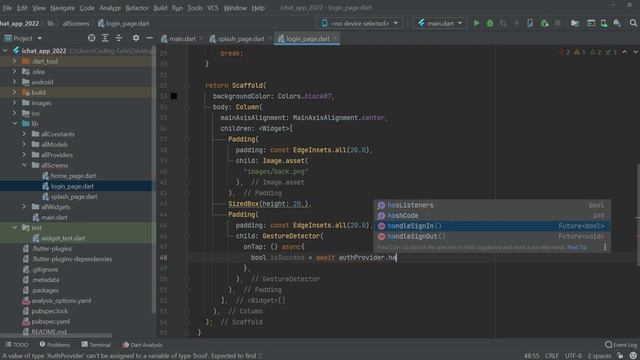Choose hasListeners completion suggestion
The width and height of the screenshot is (640, 360).
[x=492, y=205]
